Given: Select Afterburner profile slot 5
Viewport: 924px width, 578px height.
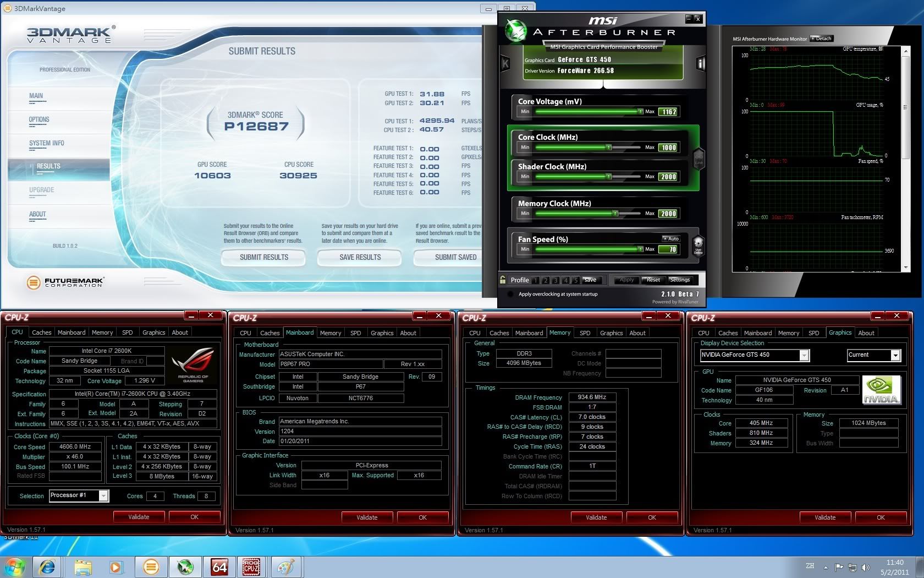Looking at the screenshot, I should (x=575, y=280).
